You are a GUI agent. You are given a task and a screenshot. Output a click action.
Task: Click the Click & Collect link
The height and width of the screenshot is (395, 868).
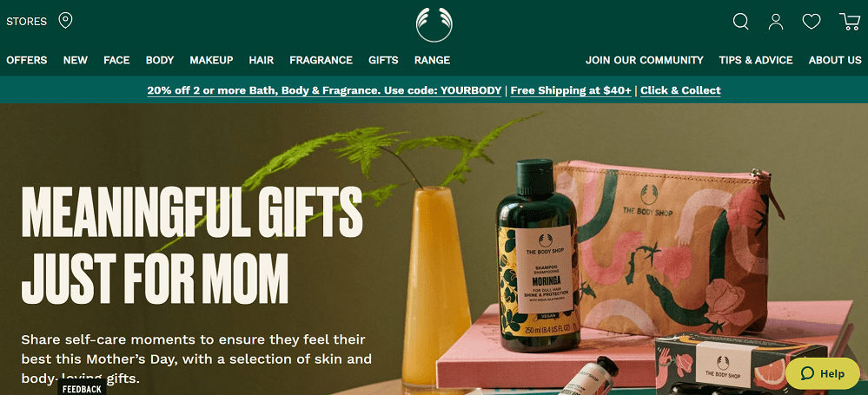tap(680, 90)
